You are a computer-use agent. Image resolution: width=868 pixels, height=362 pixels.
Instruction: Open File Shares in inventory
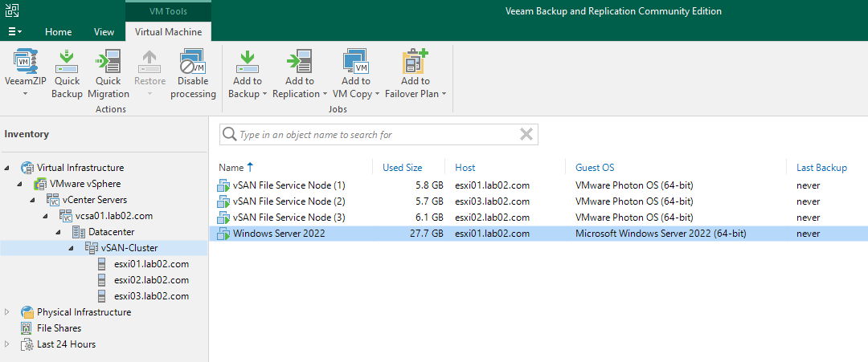click(x=59, y=328)
